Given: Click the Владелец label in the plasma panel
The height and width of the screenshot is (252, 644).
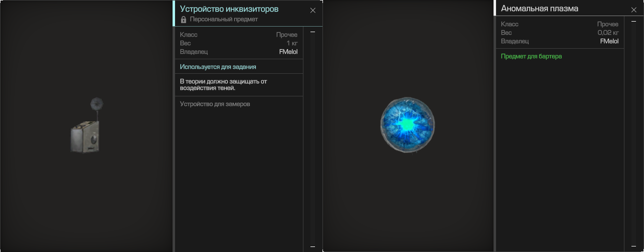Looking at the screenshot, I should click(515, 41).
